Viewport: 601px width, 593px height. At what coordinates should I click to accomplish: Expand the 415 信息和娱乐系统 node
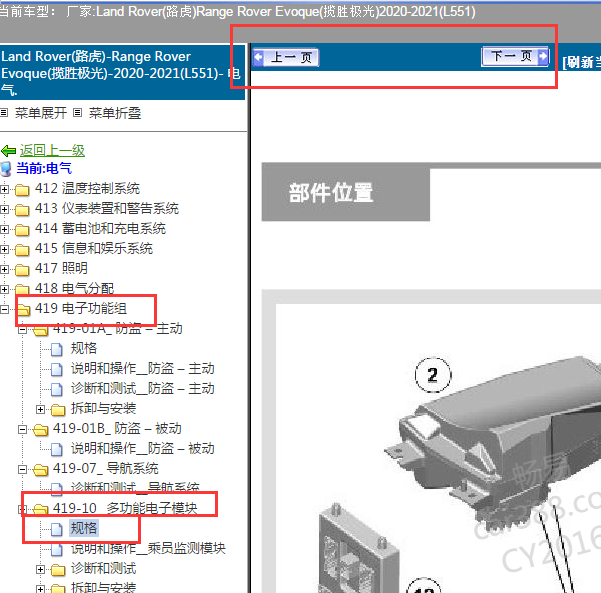coord(4,249)
